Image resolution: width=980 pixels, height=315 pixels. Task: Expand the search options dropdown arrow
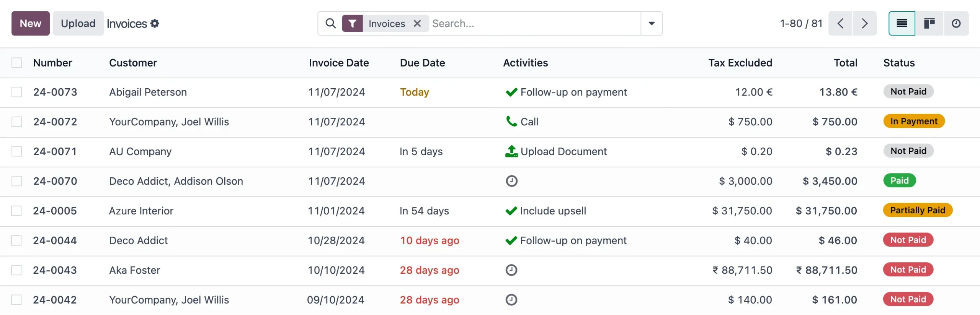point(652,24)
